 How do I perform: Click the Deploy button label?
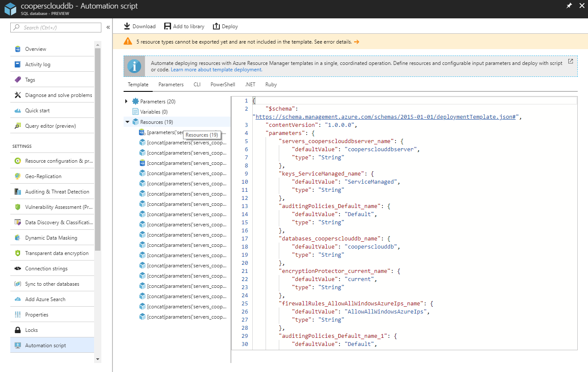click(x=230, y=26)
